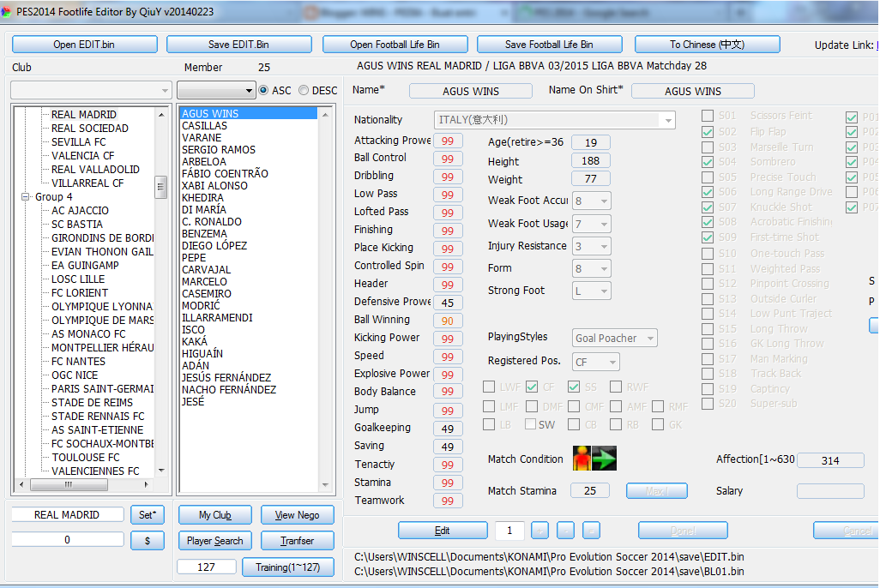This screenshot has height=588, width=880.
Task: Click the heatmap player match condition icon
Action: coord(582,459)
